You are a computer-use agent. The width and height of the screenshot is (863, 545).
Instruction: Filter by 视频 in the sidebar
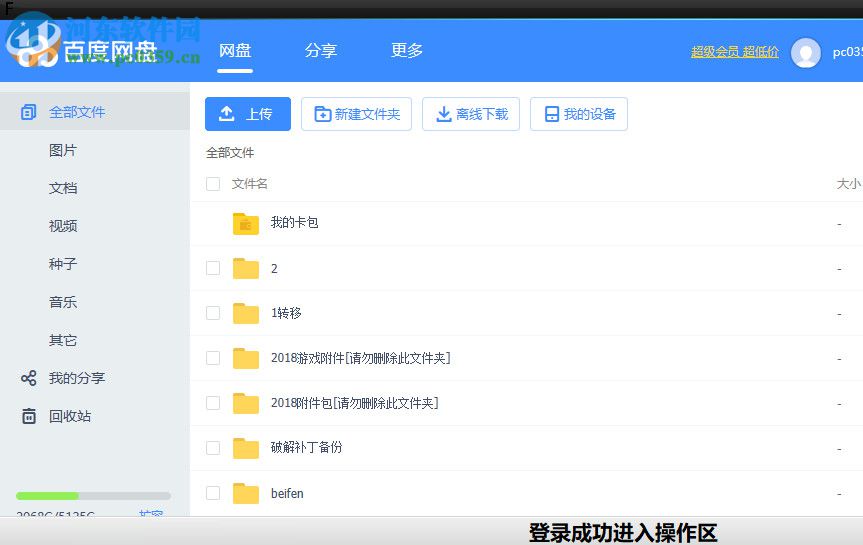(x=63, y=226)
